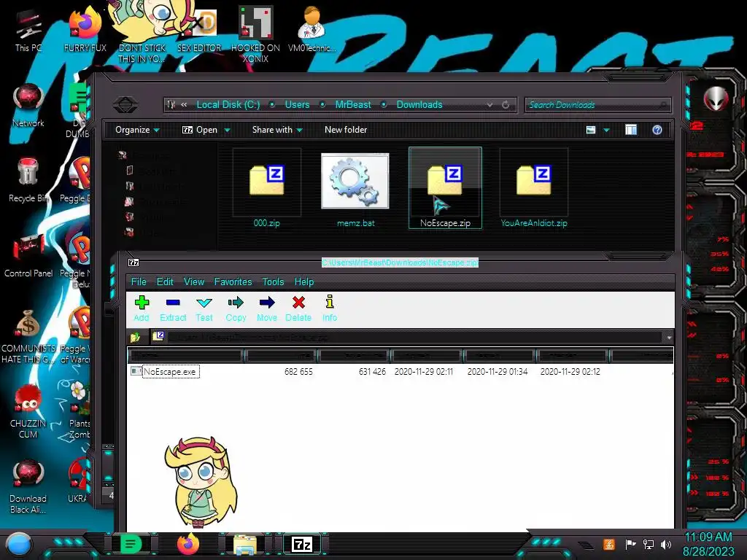
Task: Open the Edit menu in 7-Zip
Action: 165,282
